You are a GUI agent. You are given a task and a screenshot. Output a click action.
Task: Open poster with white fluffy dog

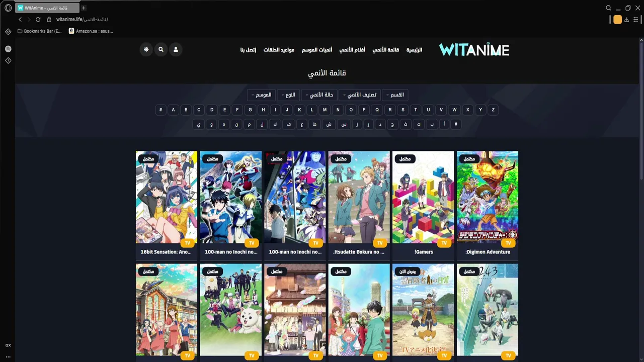230,310
